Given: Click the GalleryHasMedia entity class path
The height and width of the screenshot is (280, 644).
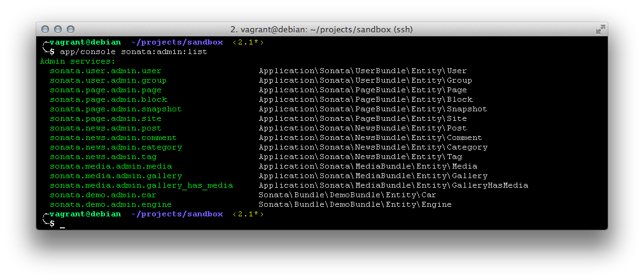Looking at the screenshot, I should (x=393, y=185).
